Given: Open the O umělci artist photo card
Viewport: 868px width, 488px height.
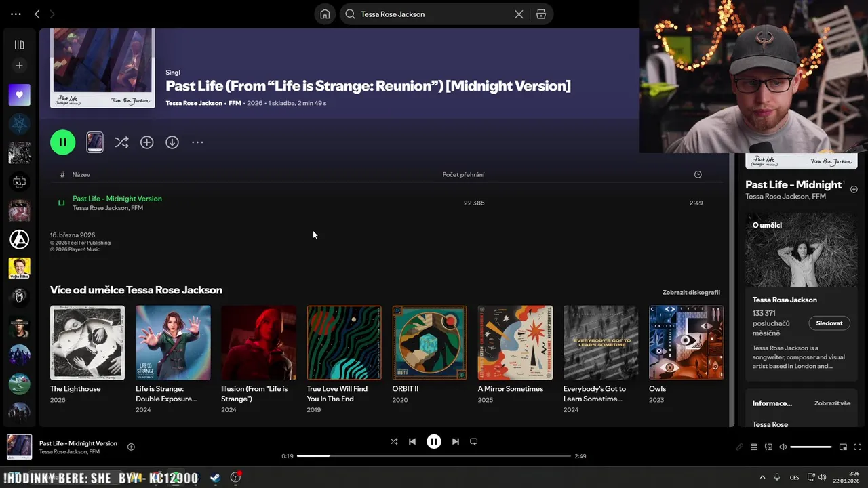Looking at the screenshot, I should click(x=802, y=251).
